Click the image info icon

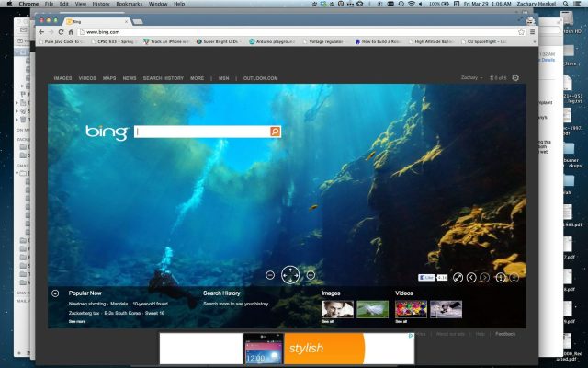501,278
